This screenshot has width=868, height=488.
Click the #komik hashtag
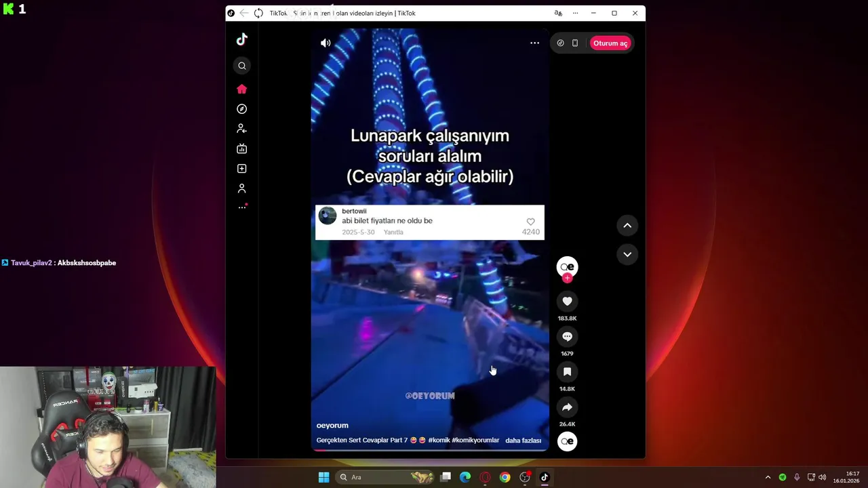point(439,441)
